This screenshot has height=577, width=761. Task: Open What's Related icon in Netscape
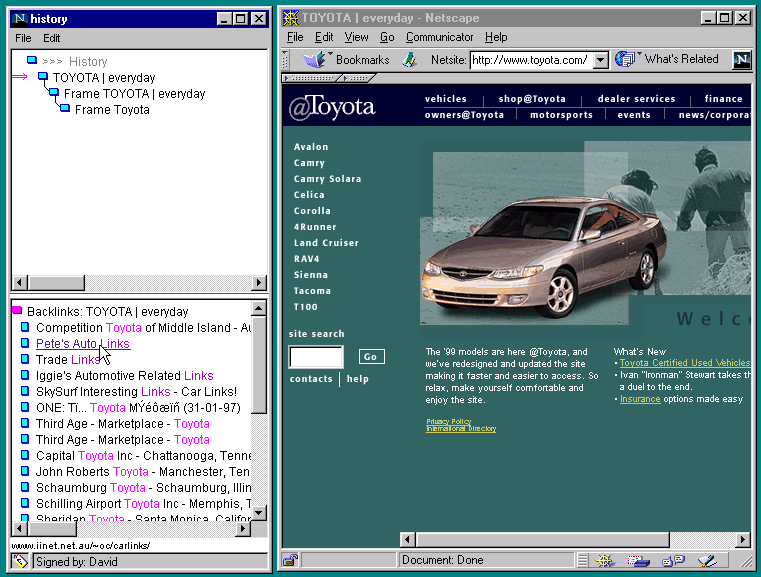pyautogui.click(x=625, y=59)
